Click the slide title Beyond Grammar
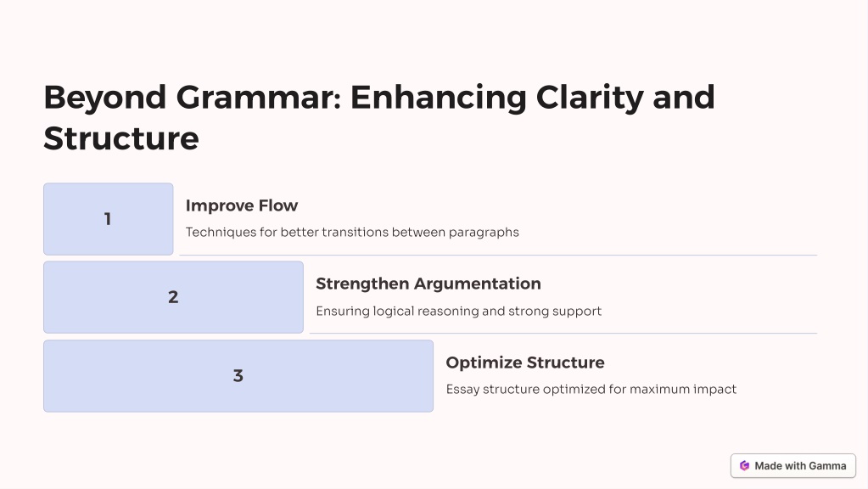Screen dimensions: 868x489 [379, 117]
